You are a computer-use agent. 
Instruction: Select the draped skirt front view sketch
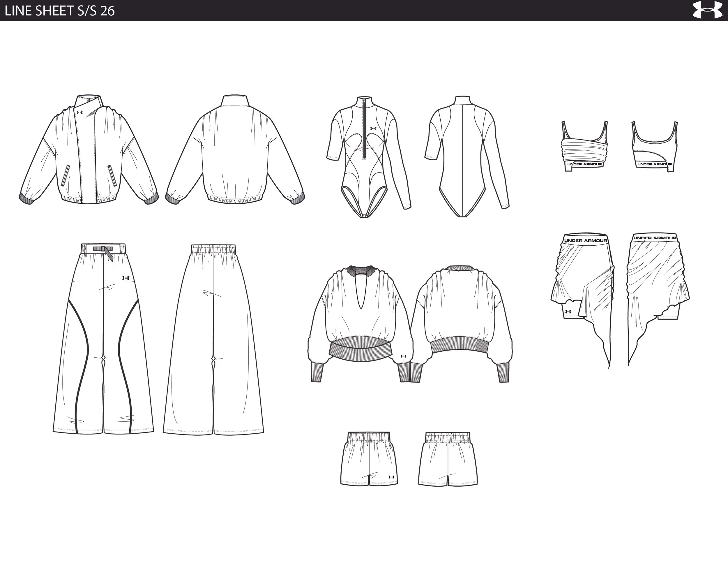pos(583,301)
